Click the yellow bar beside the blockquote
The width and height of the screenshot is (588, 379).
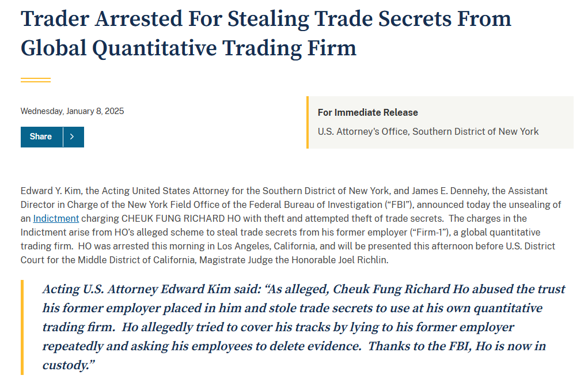22,327
